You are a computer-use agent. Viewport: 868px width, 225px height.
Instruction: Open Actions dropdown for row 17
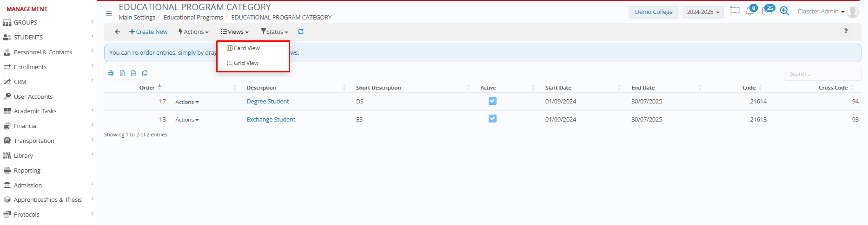(187, 102)
